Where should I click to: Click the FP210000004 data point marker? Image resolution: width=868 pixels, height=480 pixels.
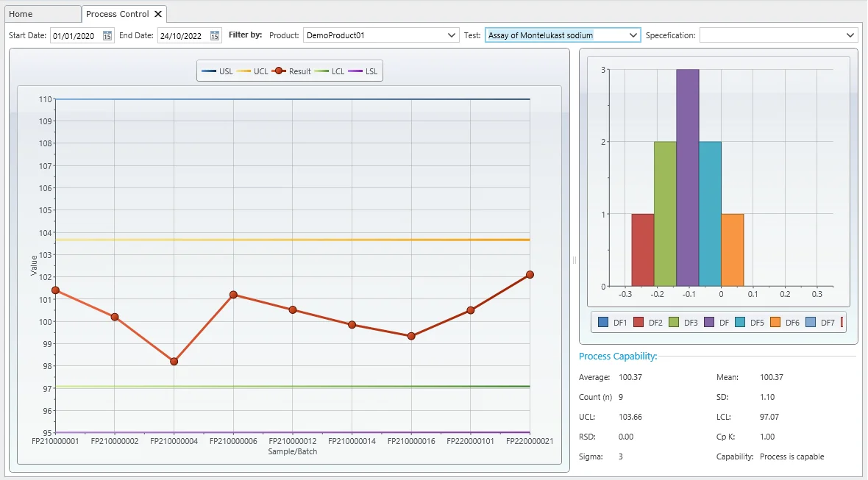point(174,362)
